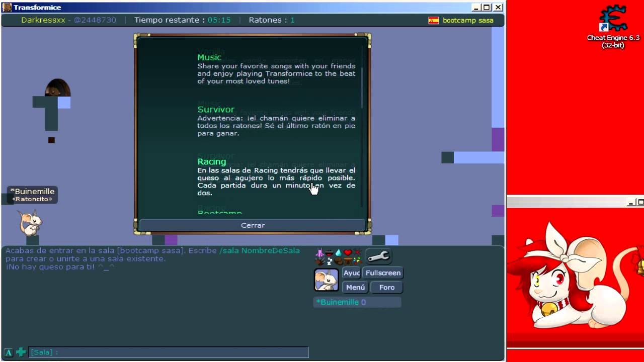Close the dialog with Cerrar

click(253, 225)
